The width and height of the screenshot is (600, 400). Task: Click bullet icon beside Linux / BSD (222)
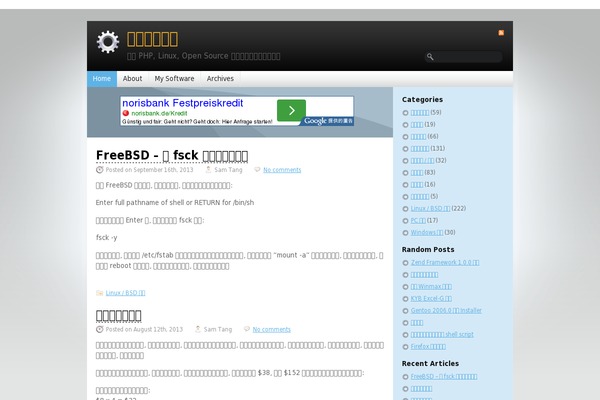[x=406, y=209]
